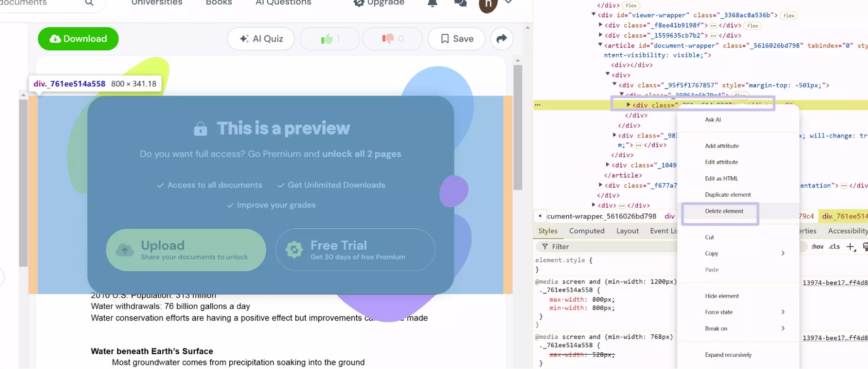
Task: Open the chat messages icon
Action: pyautogui.click(x=460, y=3)
